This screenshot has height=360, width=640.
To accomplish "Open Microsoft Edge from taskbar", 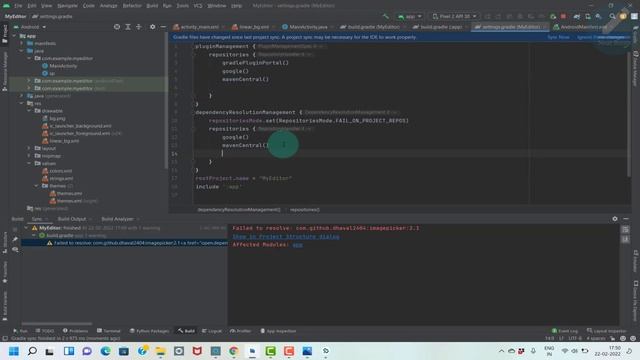I will (x=105, y=351).
